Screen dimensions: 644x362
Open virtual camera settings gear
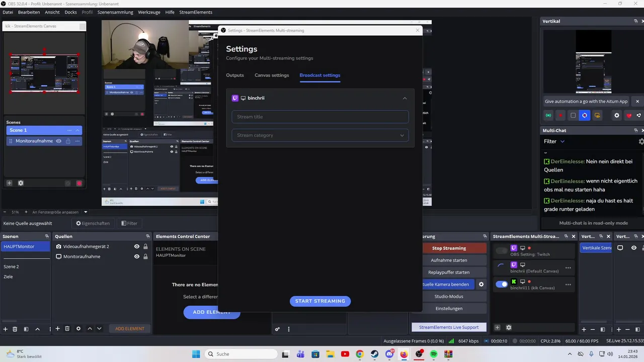[481, 284]
